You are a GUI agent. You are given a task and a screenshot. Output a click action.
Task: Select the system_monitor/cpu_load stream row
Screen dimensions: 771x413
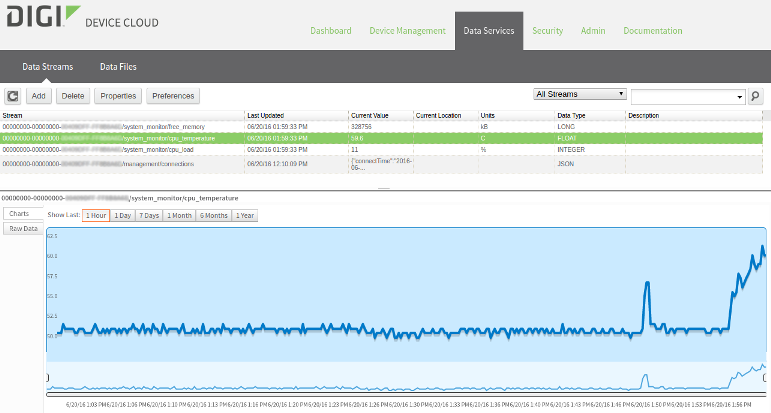(381, 149)
